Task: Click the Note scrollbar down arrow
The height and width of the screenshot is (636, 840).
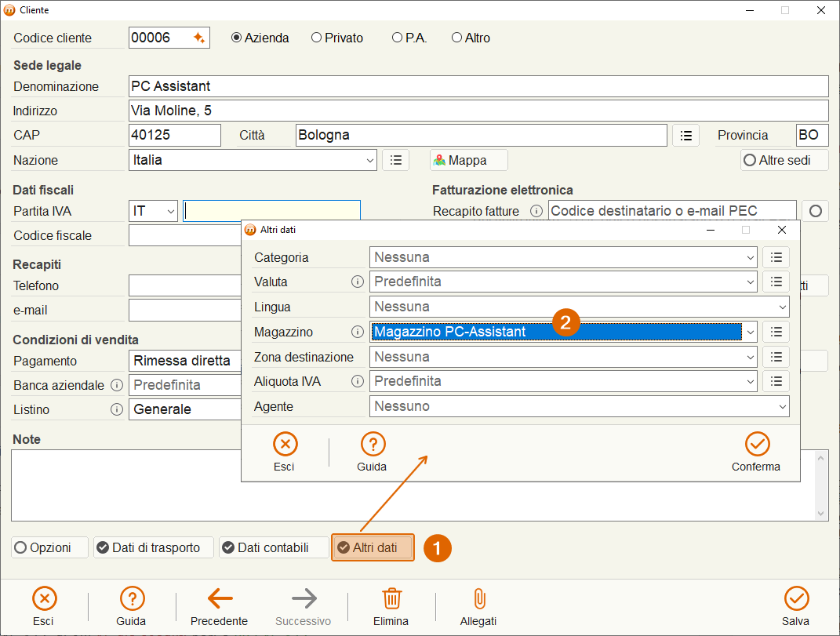Action: click(x=820, y=514)
